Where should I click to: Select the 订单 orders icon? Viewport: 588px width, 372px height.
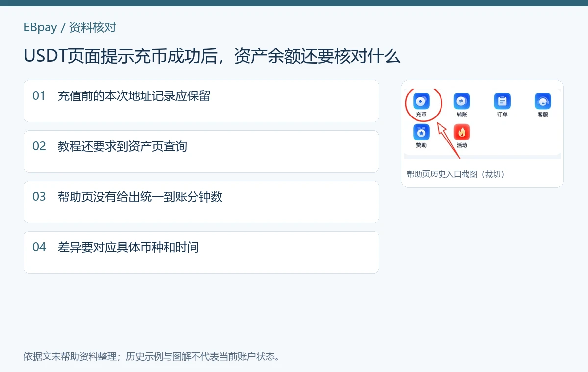pyautogui.click(x=502, y=101)
